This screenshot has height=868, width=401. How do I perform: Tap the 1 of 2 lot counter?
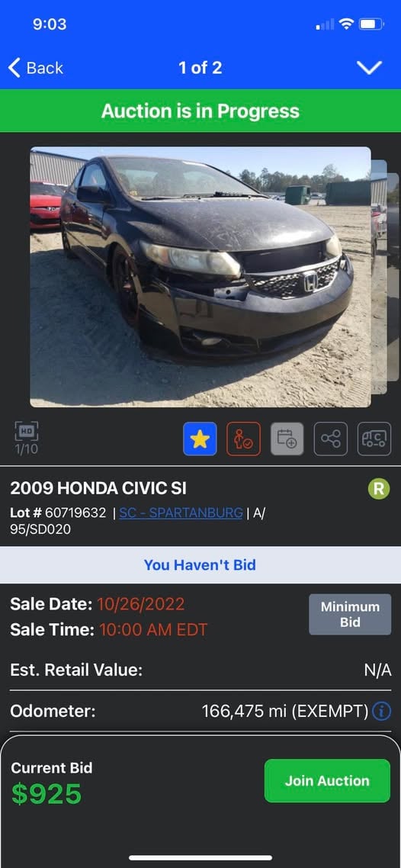(200, 68)
